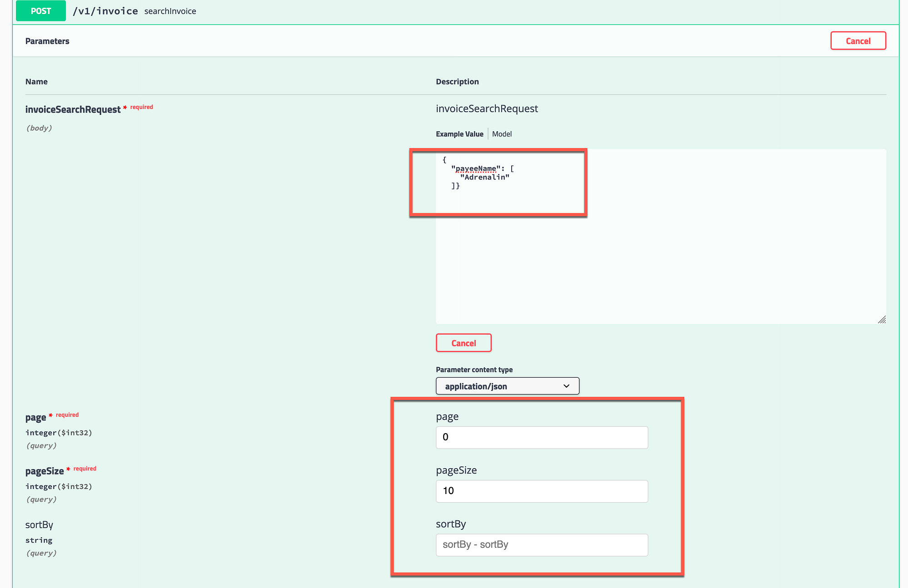Viewport: 908px width, 588px height.
Task: Open the /v1/invoice endpoint path
Action: pyautogui.click(x=105, y=10)
